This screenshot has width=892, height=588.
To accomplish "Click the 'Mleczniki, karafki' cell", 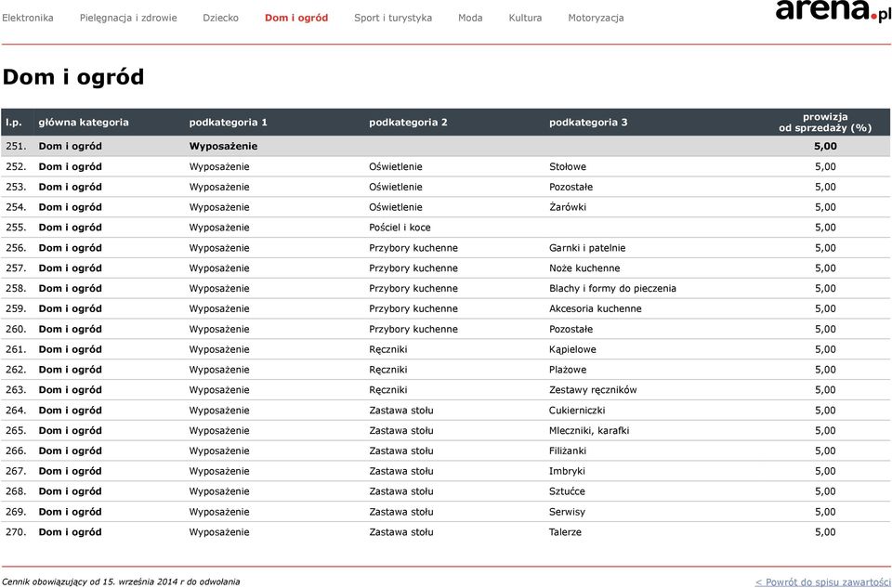I will coord(589,430).
